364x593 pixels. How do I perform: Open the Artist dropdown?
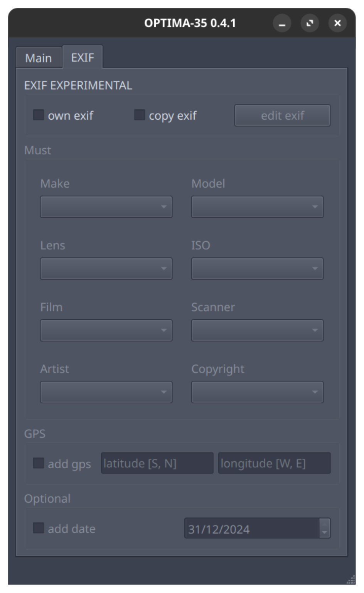point(106,392)
